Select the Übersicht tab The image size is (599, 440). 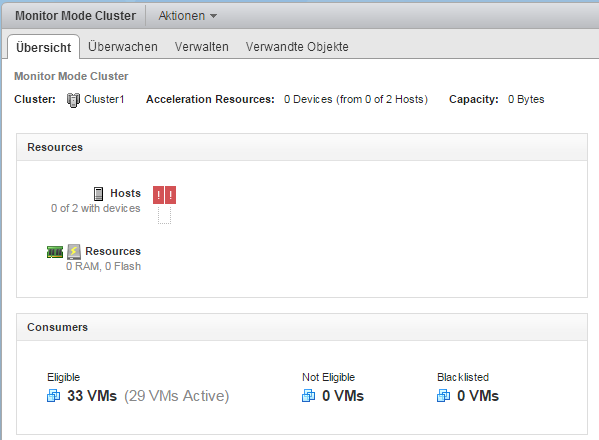pyautogui.click(x=44, y=47)
